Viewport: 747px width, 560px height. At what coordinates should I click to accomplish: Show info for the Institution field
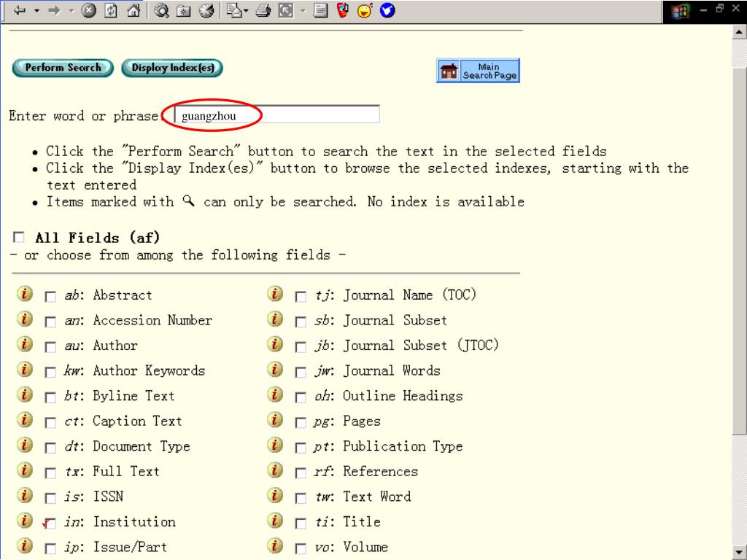coord(25,521)
